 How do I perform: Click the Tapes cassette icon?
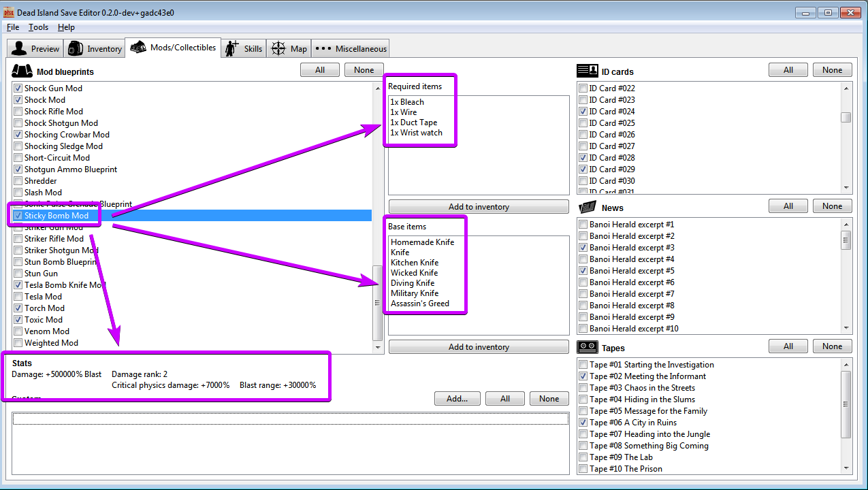click(587, 347)
